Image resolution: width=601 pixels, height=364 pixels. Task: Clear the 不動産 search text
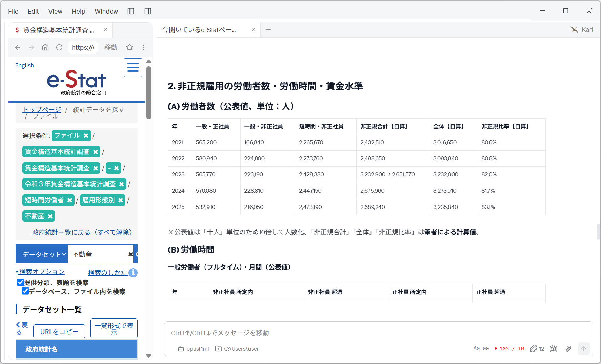point(131,254)
